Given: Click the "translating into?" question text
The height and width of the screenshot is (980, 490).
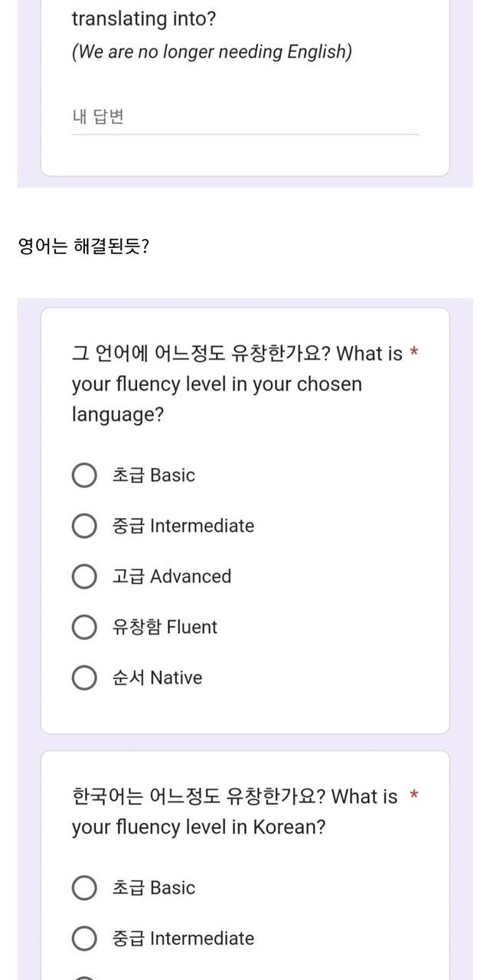Looking at the screenshot, I should click(144, 19).
